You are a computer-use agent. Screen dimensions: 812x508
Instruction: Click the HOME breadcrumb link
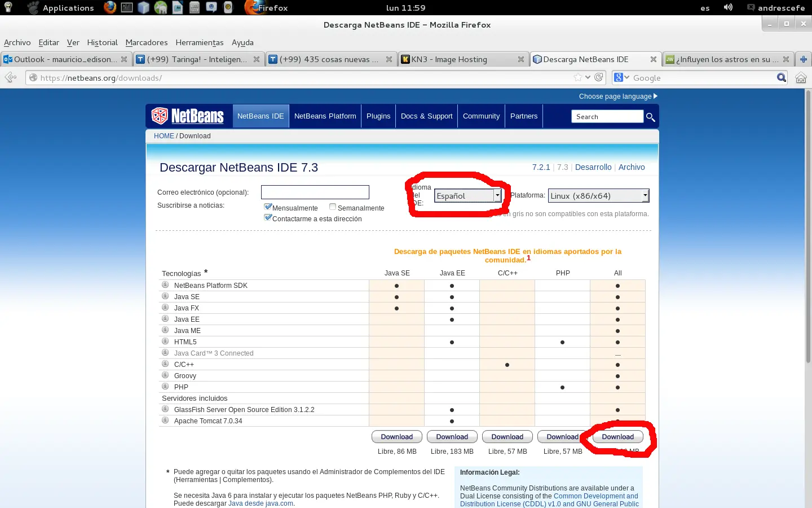tap(164, 136)
